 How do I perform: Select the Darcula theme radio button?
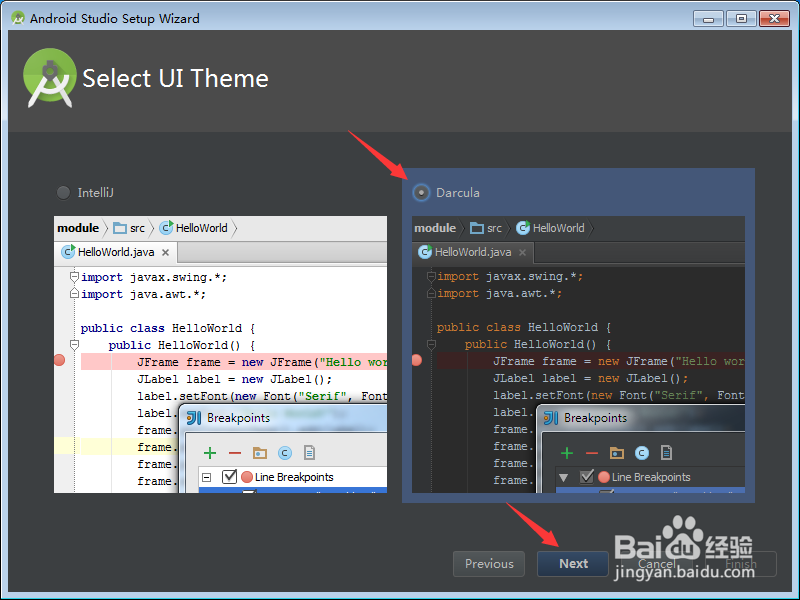coord(421,193)
